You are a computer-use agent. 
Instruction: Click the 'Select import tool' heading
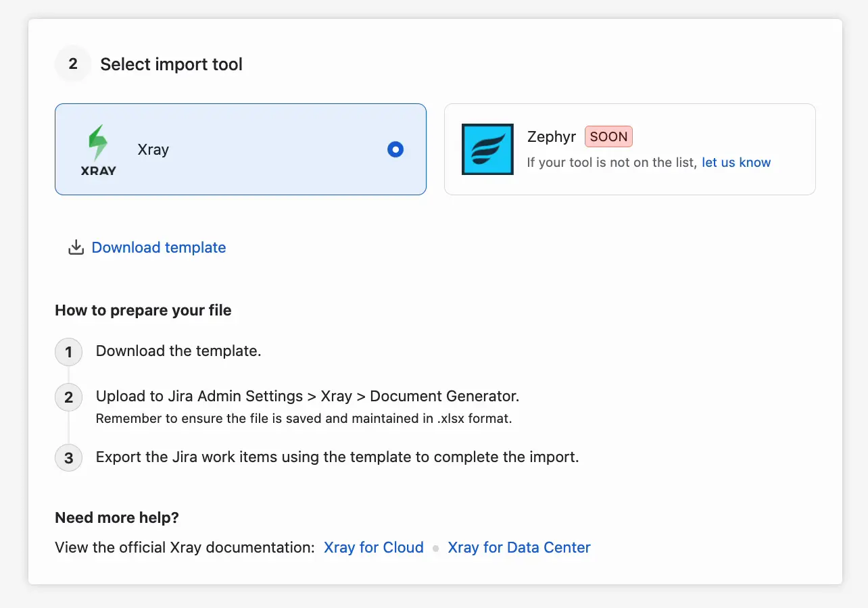172,64
